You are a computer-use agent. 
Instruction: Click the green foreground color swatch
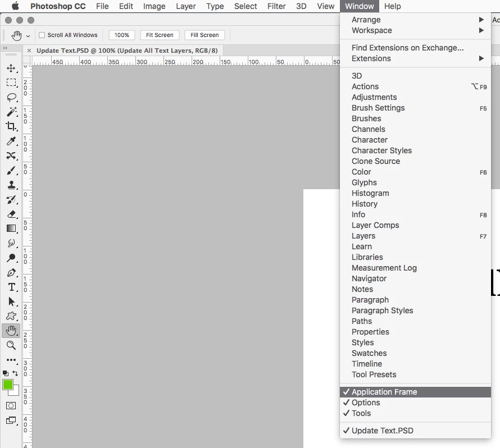pos(8,385)
